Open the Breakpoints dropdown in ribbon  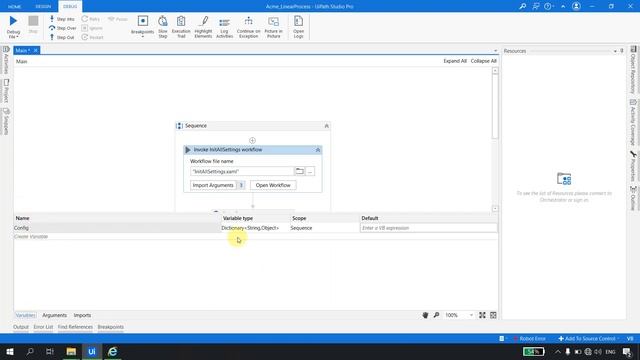[x=142, y=27]
